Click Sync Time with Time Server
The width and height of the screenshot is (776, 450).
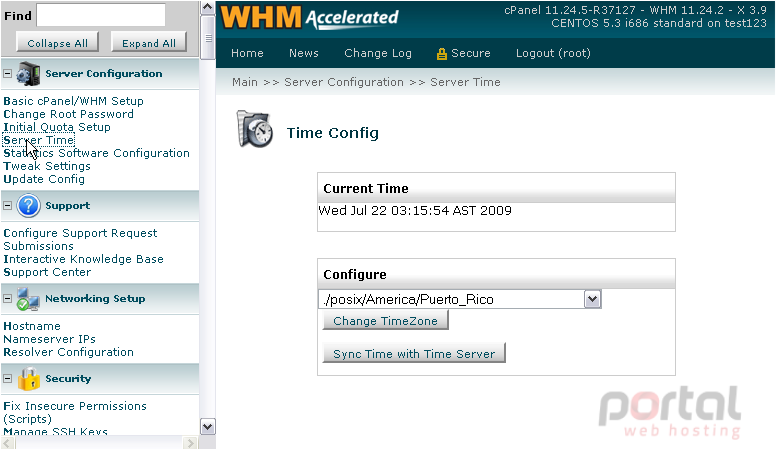[414, 353]
